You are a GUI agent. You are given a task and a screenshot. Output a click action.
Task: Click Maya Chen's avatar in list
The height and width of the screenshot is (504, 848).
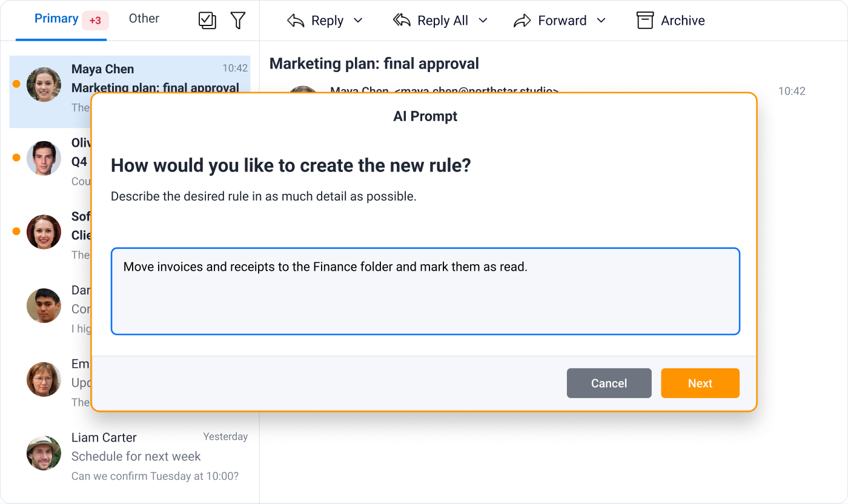click(44, 84)
